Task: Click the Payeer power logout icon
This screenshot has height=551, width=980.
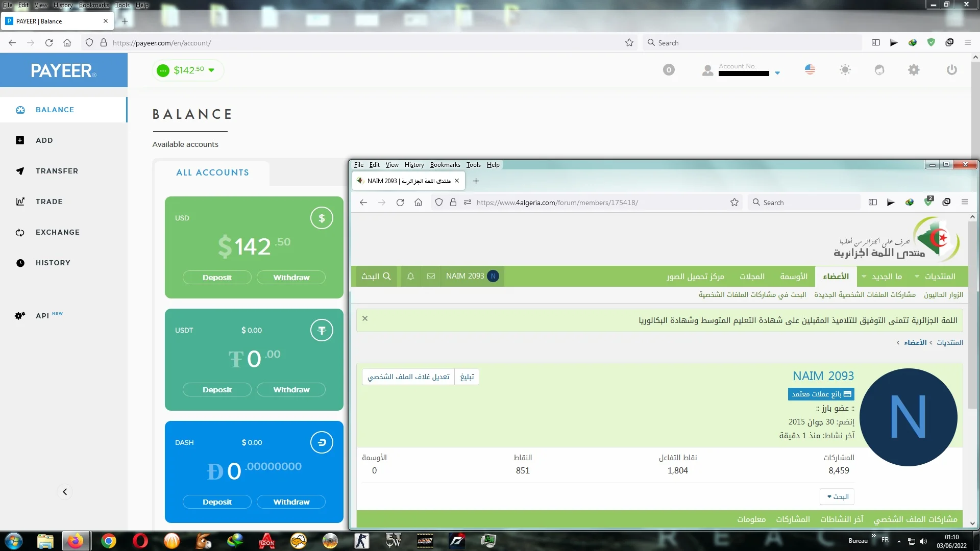Action: point(951,70)
